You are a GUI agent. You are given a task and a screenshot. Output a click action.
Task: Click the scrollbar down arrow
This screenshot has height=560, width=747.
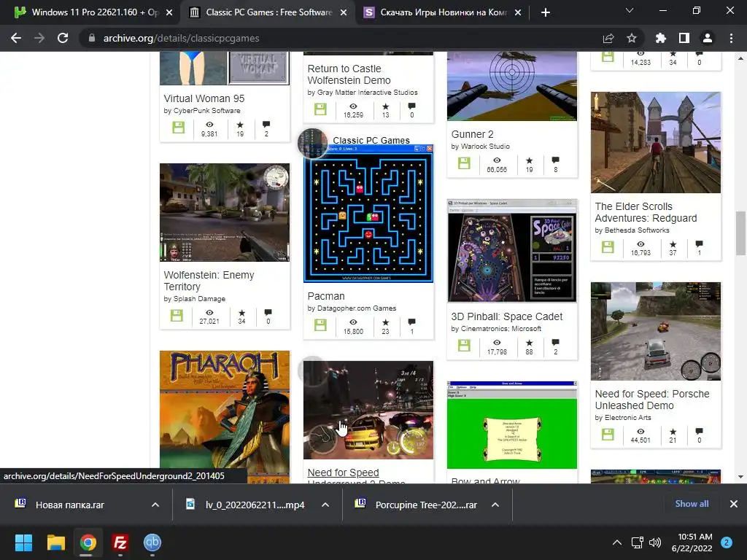click(740, 477)
